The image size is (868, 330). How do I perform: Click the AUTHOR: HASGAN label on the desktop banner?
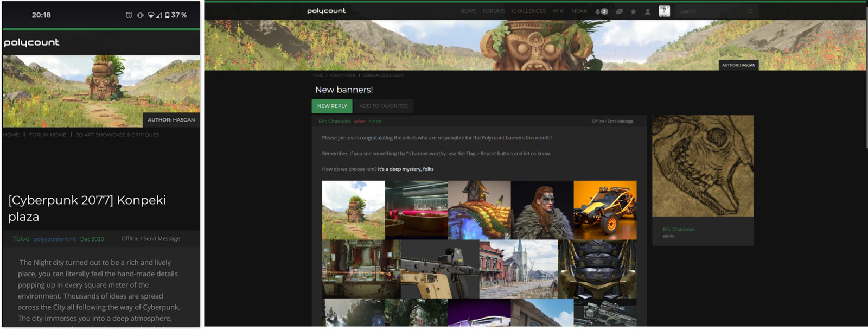tap(738, 65)
